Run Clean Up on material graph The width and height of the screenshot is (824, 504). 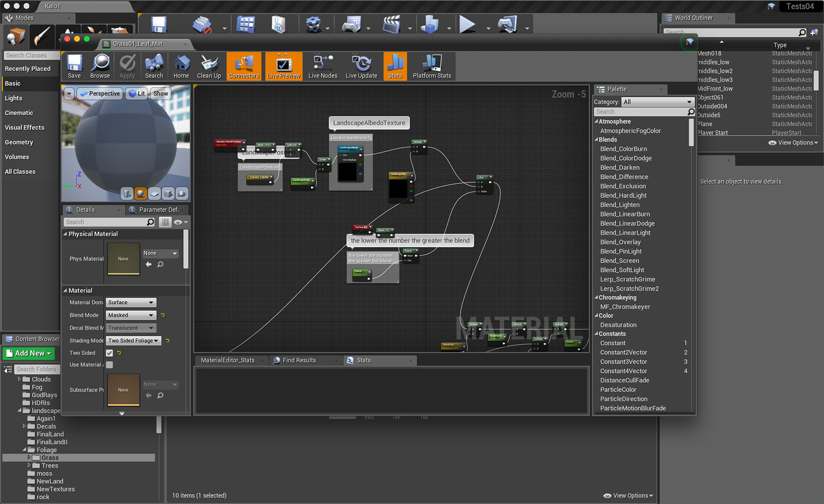coord(209,66)
